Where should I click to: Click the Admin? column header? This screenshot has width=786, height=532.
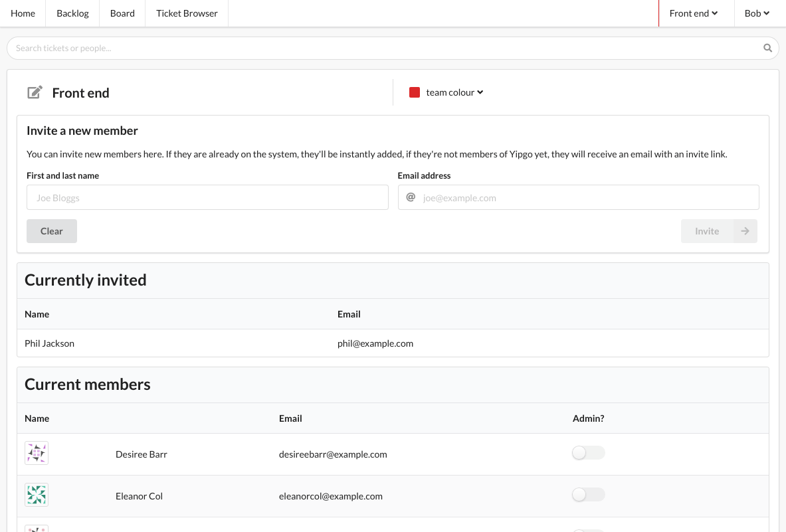(589, 418)
